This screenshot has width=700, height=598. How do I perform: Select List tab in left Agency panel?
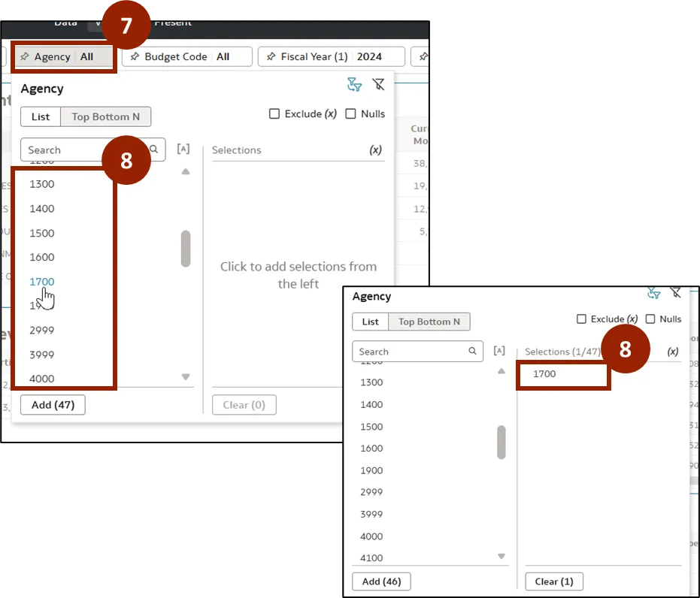click(x=41, y=117)
